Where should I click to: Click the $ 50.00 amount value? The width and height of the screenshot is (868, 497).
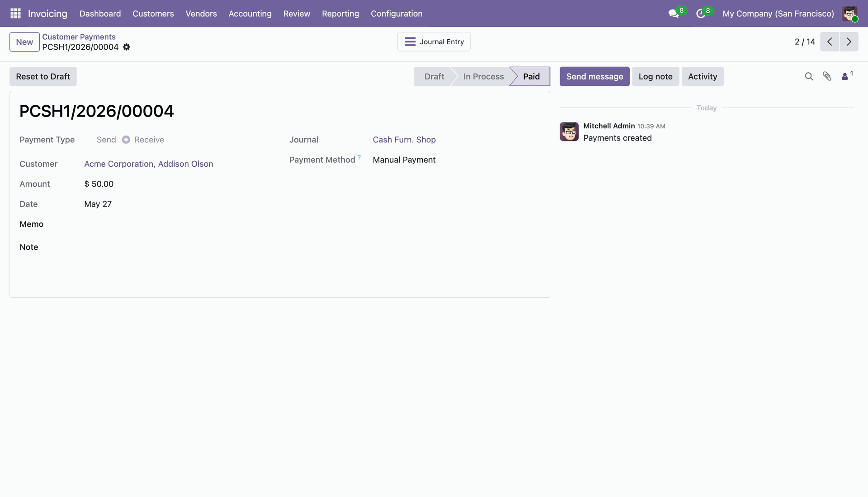click(x=99, y=184)
